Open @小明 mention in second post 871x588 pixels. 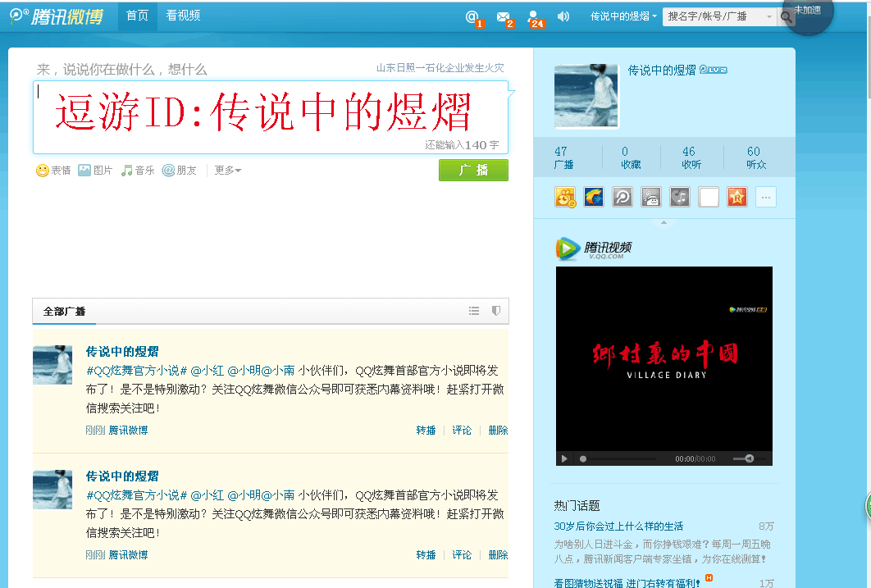(x=244, y=495)
